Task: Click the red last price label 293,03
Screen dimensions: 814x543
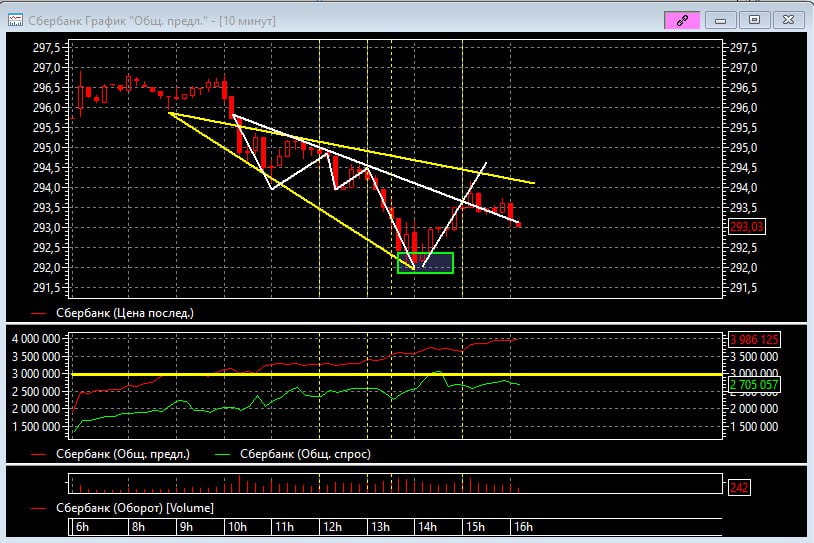Action: pyautogui.click(x=747, y=227)
